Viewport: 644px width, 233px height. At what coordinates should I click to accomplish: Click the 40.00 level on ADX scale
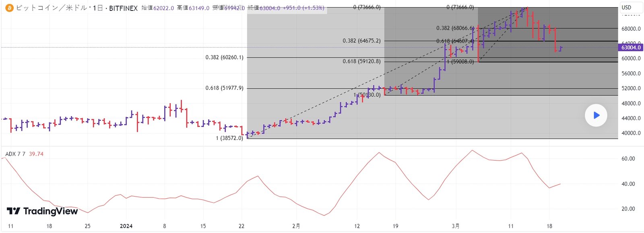click(x=628, y=184)
